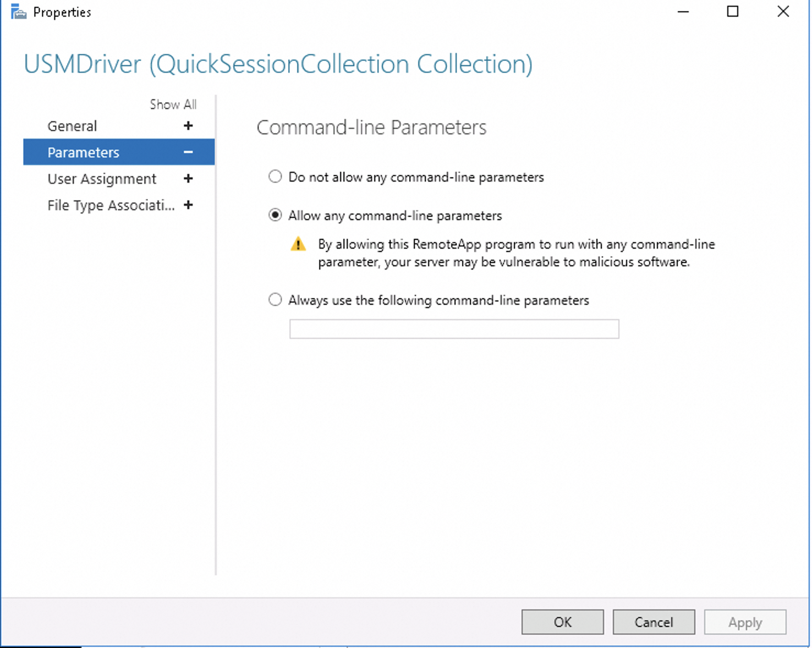Open the General tab in sidebar
This screenshot has width=812, height=648.
pyautogui.click(x=72, y=126)
